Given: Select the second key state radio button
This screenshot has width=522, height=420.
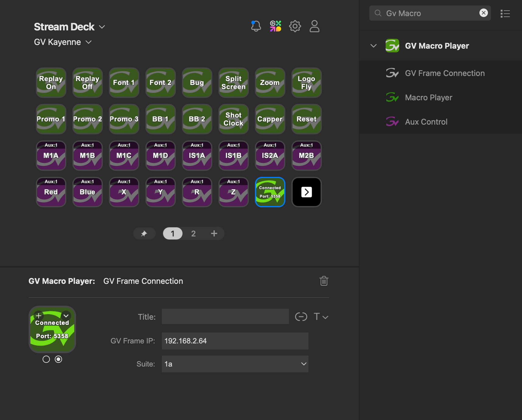Looking at the screenshot, I should (x=58, y=359).
